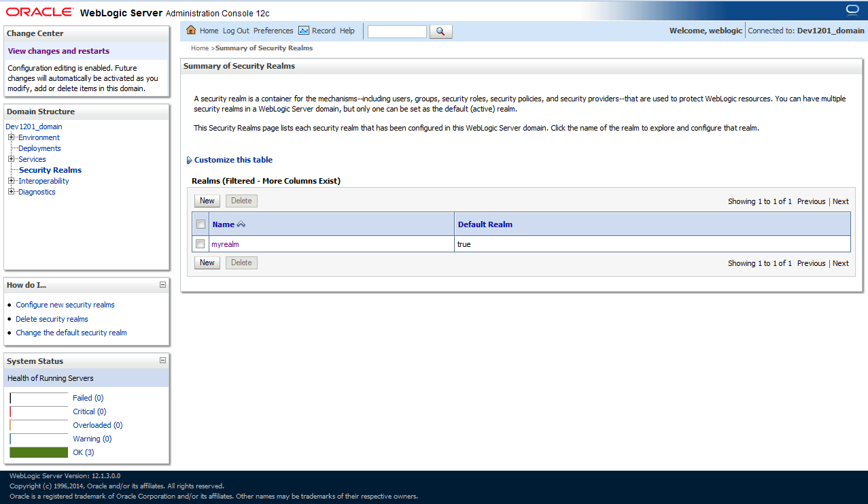This screenshot has width=868, height=504.
Task: Select Dev1201_domain in Domain Structure
Action: 34,127
